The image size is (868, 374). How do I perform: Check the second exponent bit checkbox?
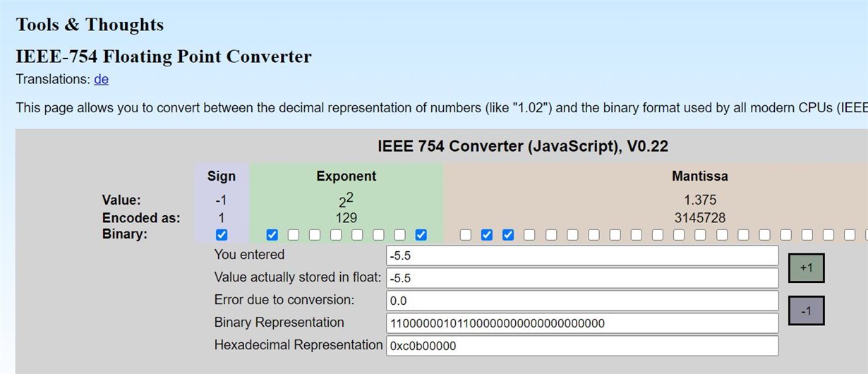294,235
